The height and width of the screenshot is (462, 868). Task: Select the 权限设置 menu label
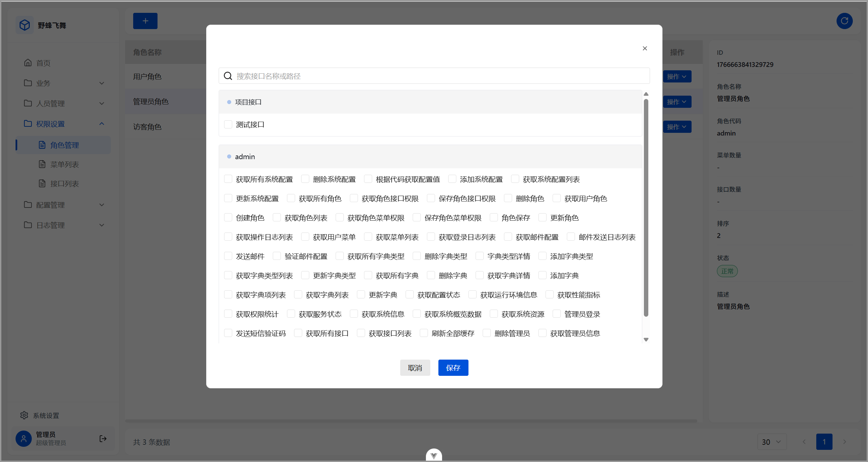(51, 124)
